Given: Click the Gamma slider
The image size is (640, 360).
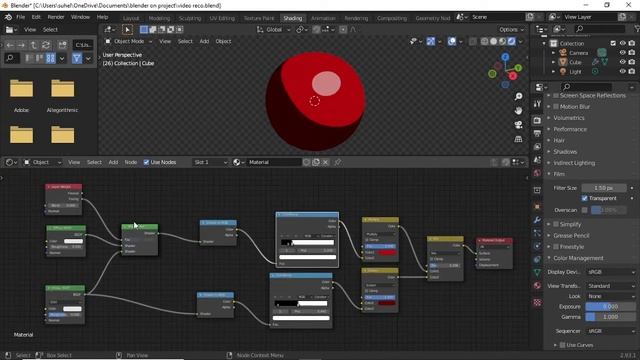Looking at the screenshot, I should [611, 317].
